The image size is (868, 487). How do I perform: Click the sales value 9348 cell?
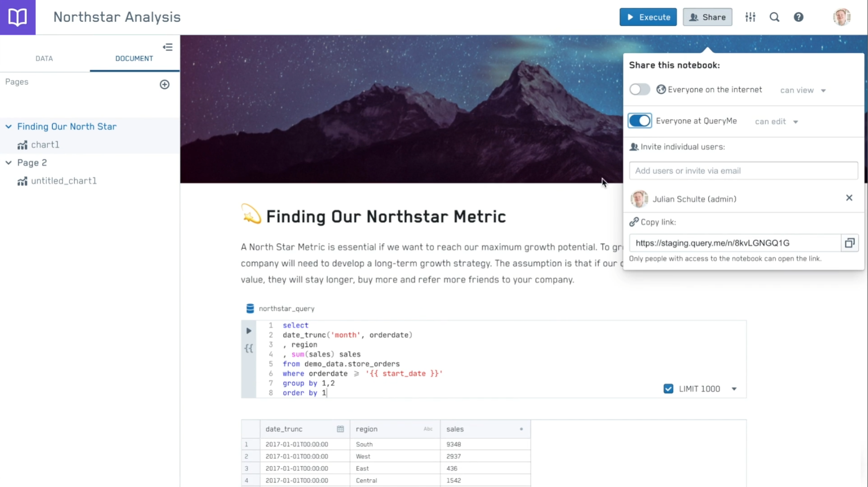click(485, 444)
